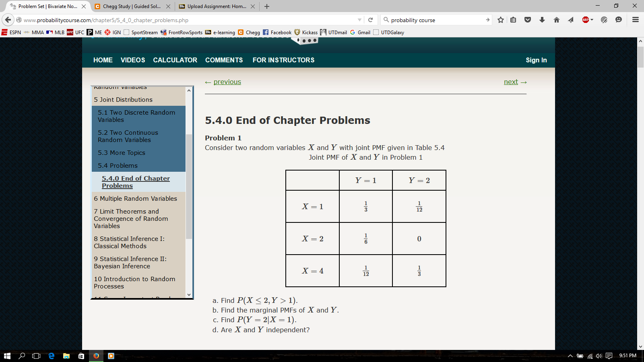Switch to the Upload Assignment tab
This screenshot has width=644, height=362.
pyautogui.click(x=215, y=6)
